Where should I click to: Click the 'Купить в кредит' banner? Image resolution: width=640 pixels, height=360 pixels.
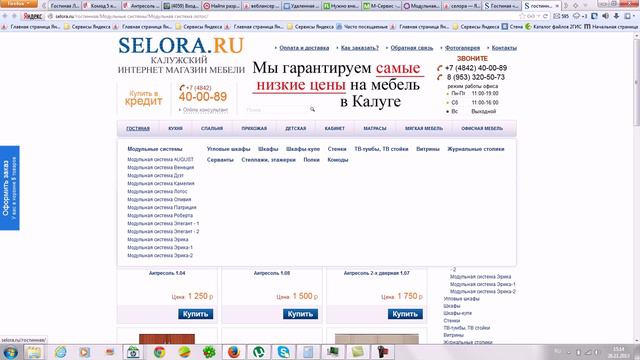point(143,98)
